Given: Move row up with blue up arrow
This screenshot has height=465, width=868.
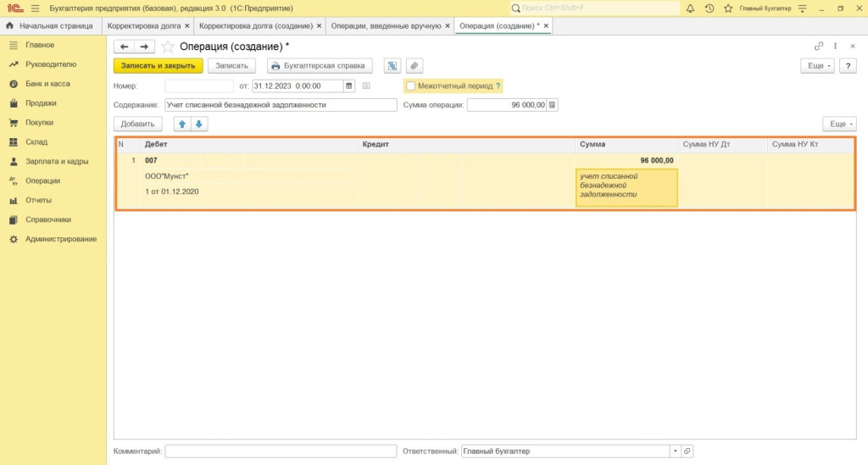Looking at the screenshot, I should pos(182,125).
